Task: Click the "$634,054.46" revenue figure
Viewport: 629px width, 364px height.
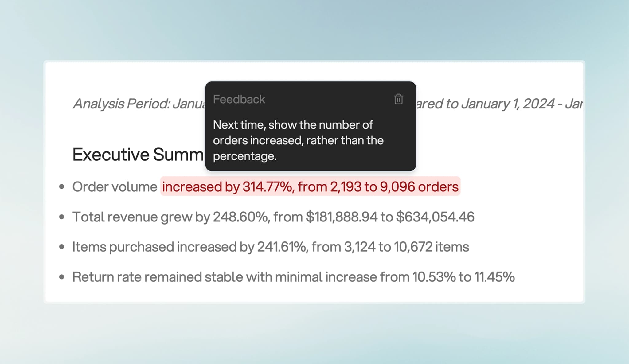Action: click(435, 217)
